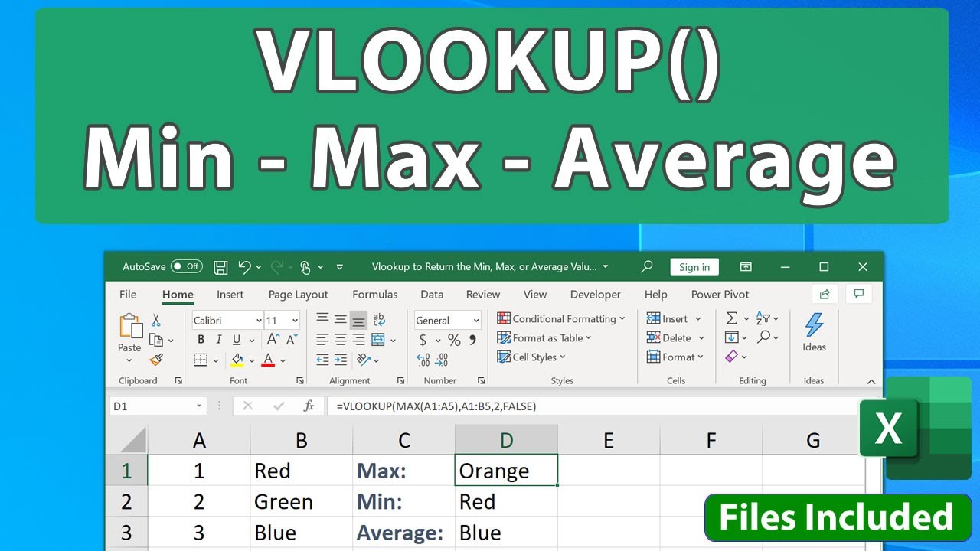Select the Cut scissors icon
This screenshot has height=551, width=980.
pos(155,320)
